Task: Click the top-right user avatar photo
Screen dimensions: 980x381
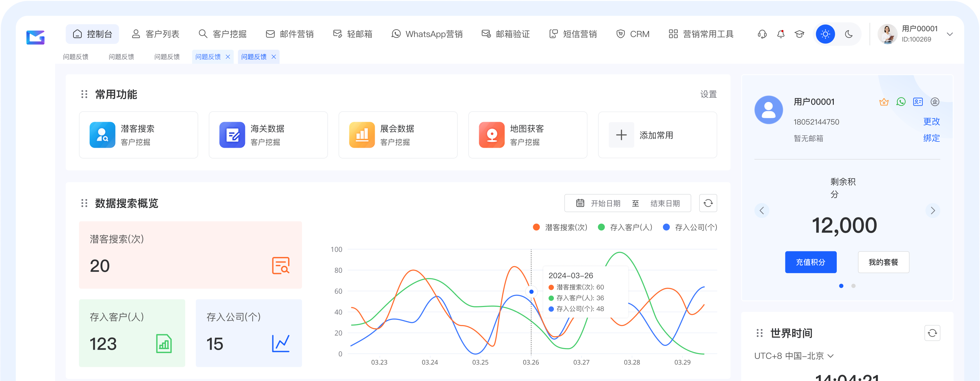Action: (887, 34)
